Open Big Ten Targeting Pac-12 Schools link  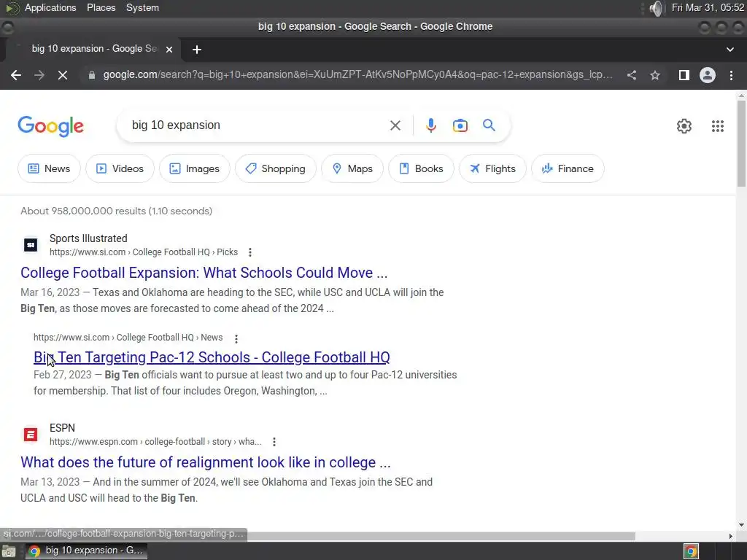point(212,357)
